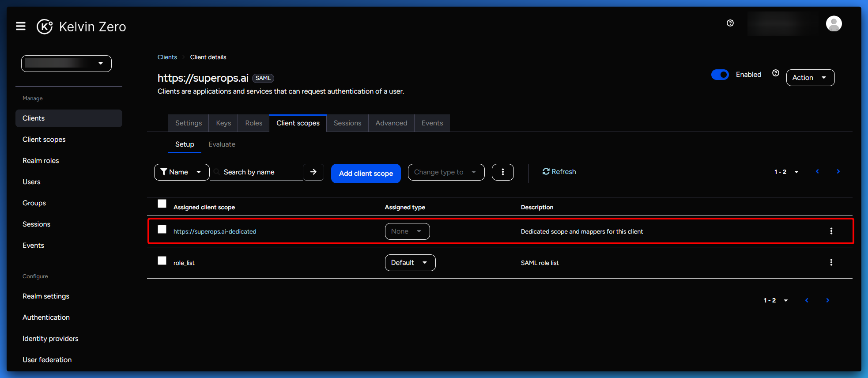Open the hamburger navigation menu
Viewport: 868px width, 378px height.
(21, 26)
